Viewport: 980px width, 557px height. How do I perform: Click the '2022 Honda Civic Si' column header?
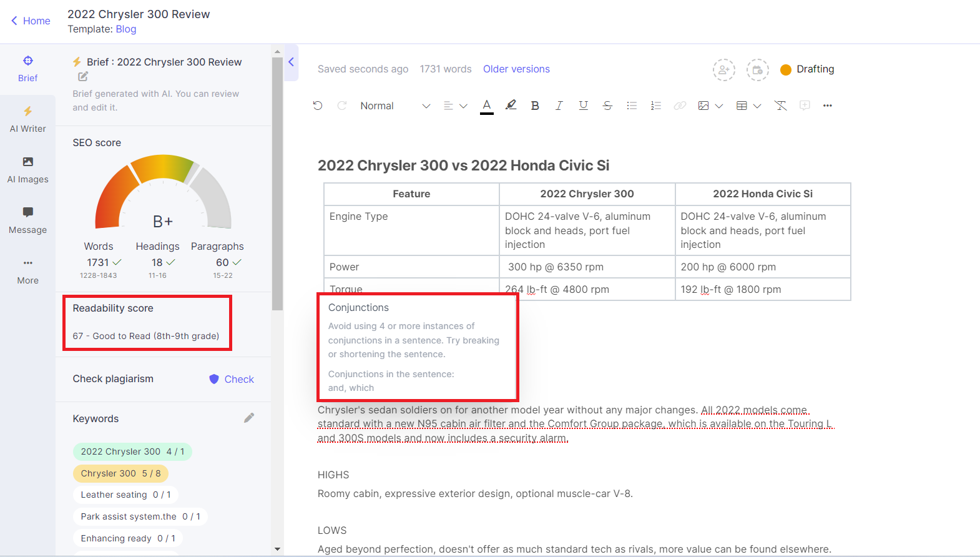(x=763, y=194)
